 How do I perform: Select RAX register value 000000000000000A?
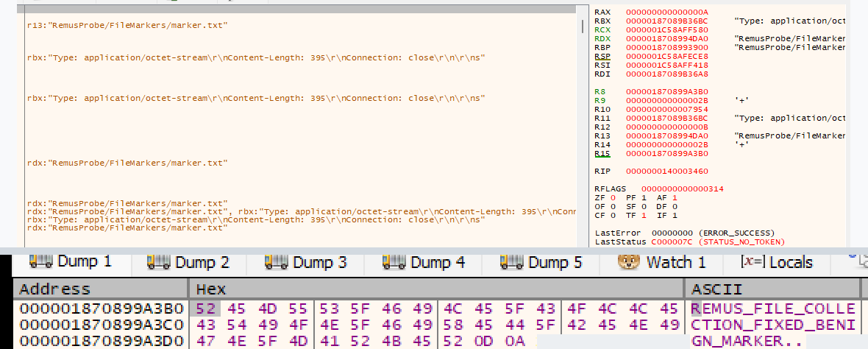(x=667, y=13)
